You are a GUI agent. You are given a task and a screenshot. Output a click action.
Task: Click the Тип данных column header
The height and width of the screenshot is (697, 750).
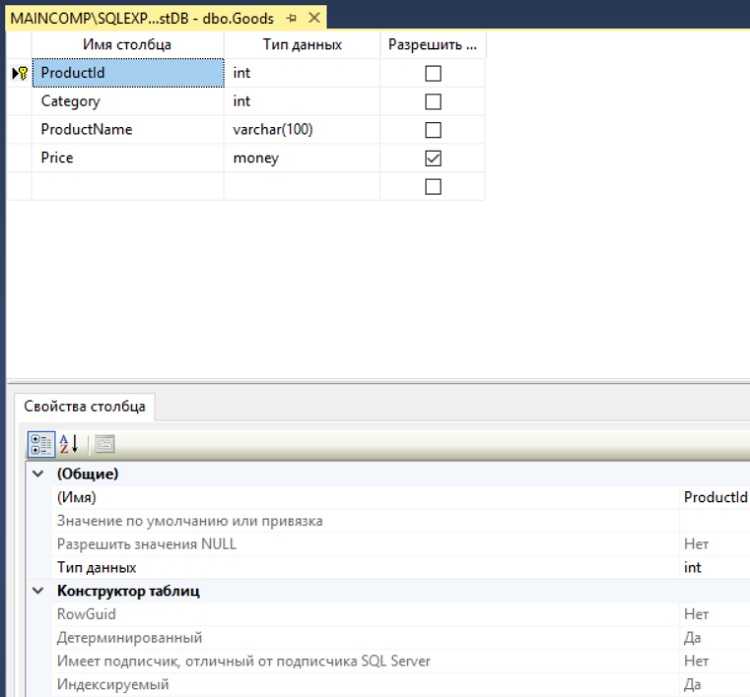[x=302, y=45]
